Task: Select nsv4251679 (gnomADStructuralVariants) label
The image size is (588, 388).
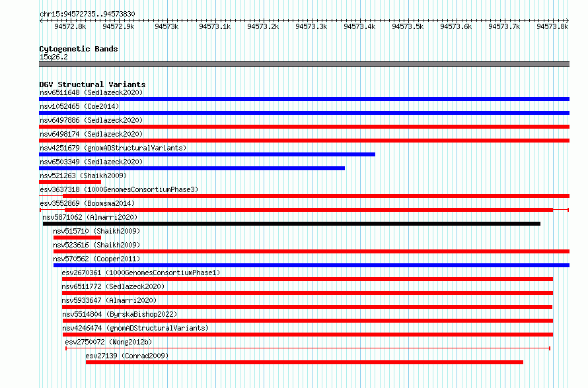Action: click(113, 148)
